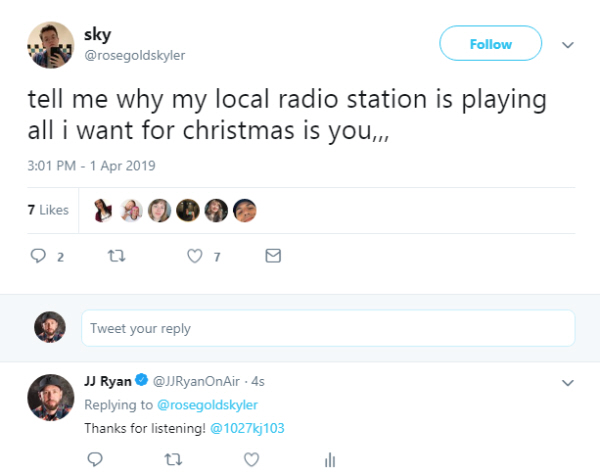
Task: Open the @1027kj103 mention link
Action: 246,428
